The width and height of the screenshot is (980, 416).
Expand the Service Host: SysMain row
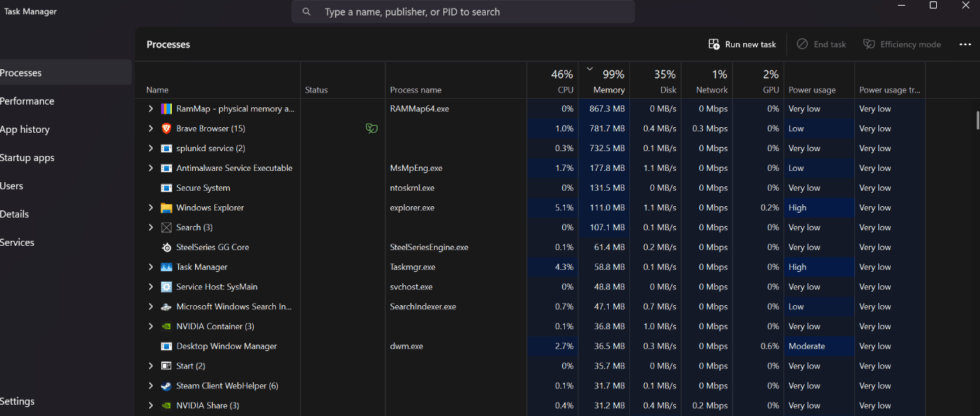click(151, 287)
